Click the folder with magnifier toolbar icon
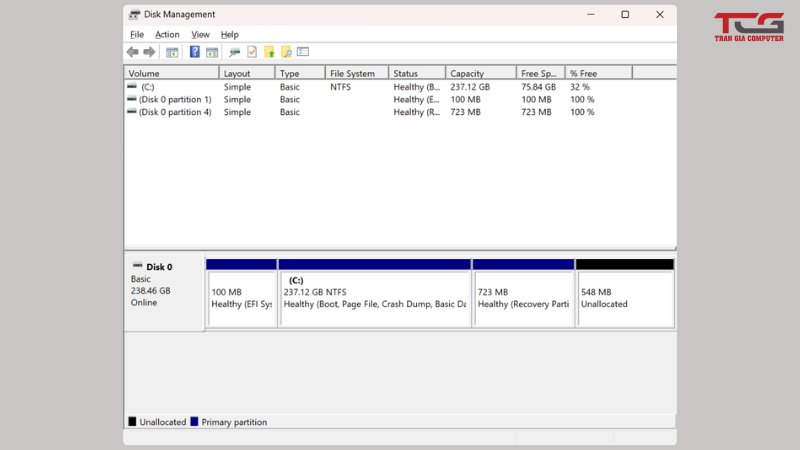800x450 pixels. pos(286,52)
